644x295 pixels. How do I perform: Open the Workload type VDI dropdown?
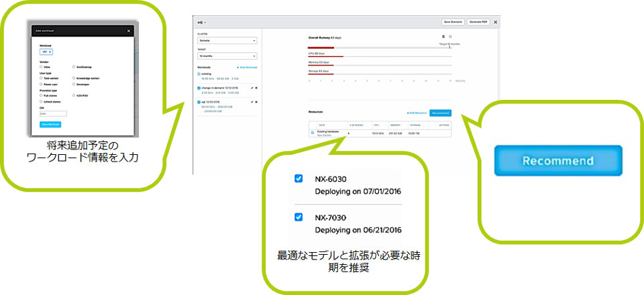tap(47, 51)
